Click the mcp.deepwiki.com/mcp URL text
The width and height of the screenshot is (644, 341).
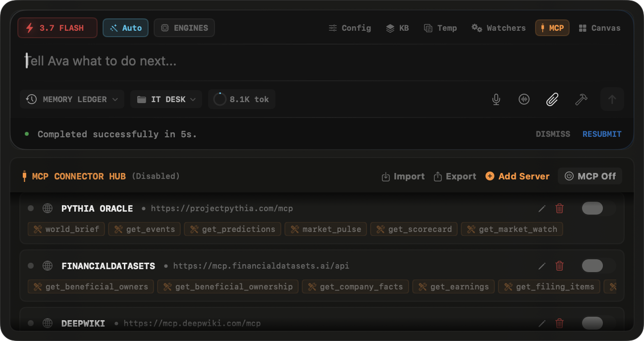pos(192,324)
